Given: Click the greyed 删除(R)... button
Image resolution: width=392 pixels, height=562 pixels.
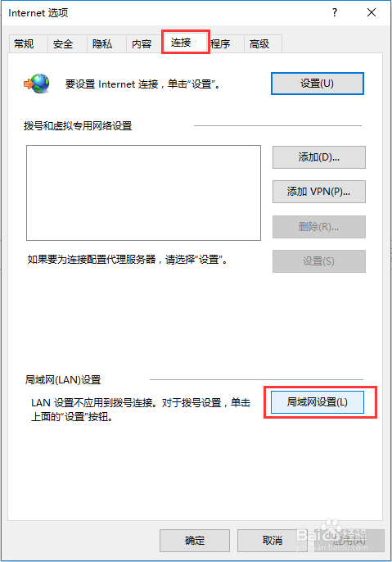Looking at the screenshot, I should click(319, 227).
